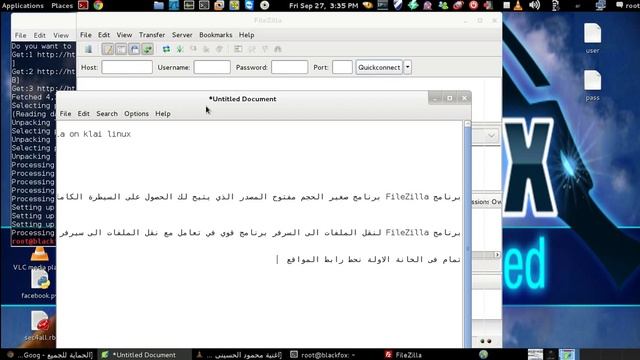The width and height of the screenshot is (640, 360).
Task: Click network computers icon in top panel
Action: (601, 5)
